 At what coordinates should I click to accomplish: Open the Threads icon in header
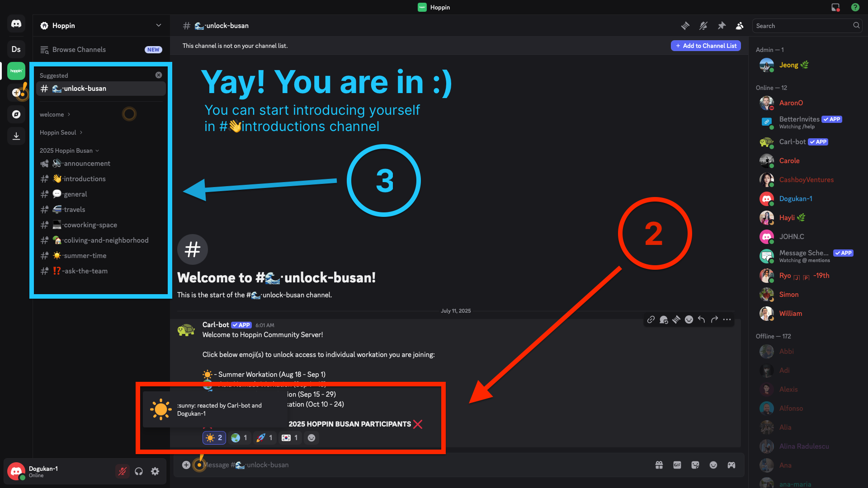[x=685, y=26]
